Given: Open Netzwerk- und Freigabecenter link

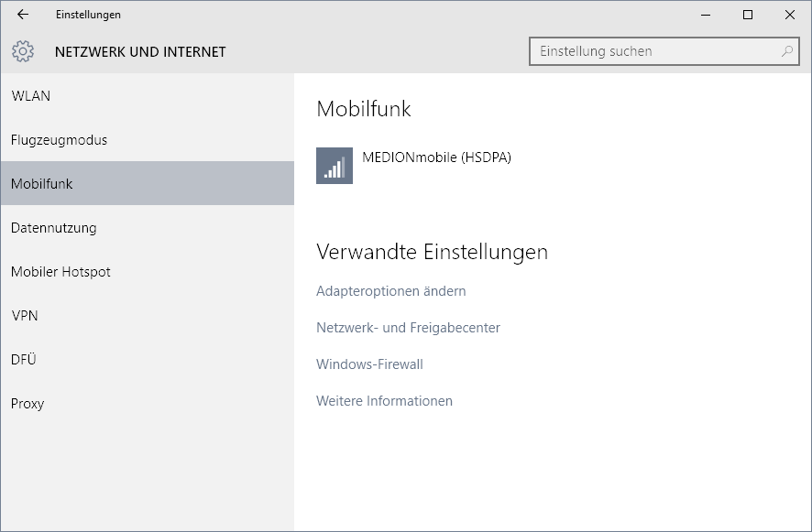Looking at the screenshot, I should coord(408,328).
